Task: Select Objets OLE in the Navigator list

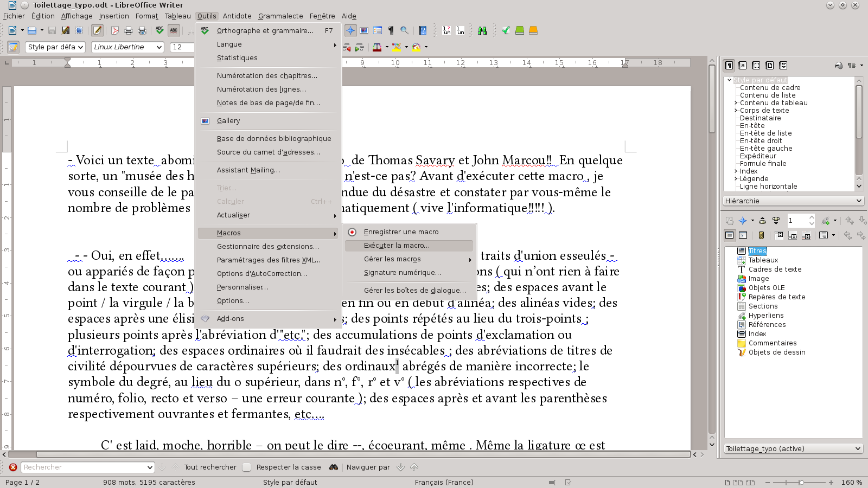Action: coord(767,288)
